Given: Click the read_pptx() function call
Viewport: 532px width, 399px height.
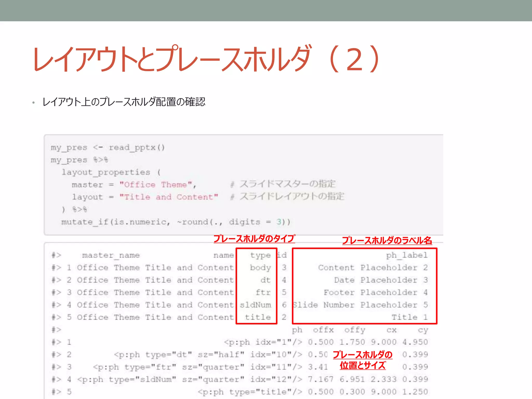Looking at the screenshot, I should point(137,148).
